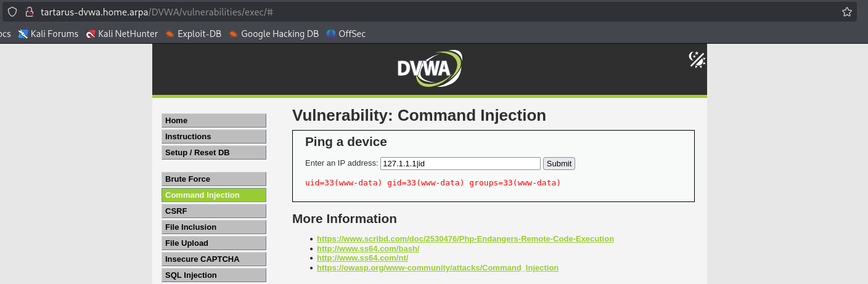Click the IP address input field
This screenshot has height=284, width=868.
tap(460, 163)
